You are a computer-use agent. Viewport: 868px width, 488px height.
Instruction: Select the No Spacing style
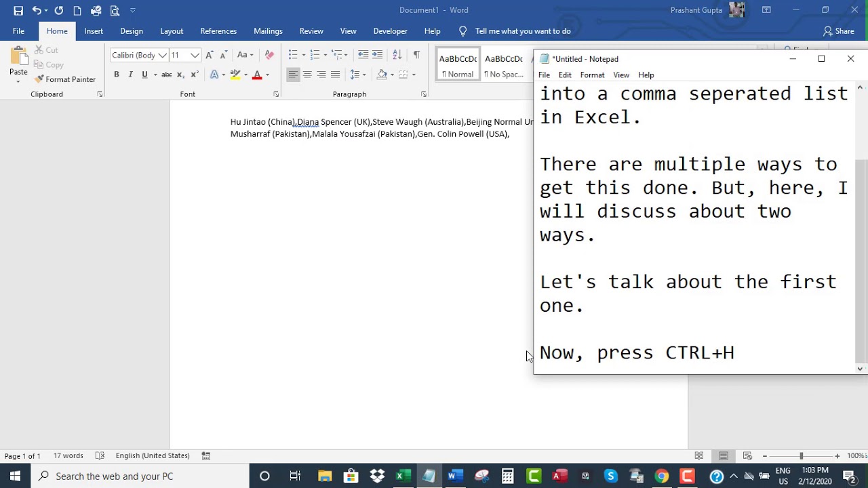click(x=504, y=65)
